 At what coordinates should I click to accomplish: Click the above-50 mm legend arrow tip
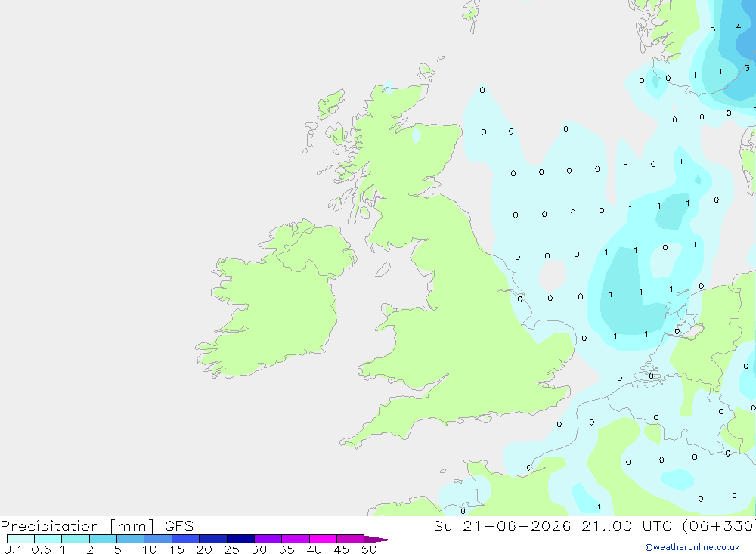378,539
